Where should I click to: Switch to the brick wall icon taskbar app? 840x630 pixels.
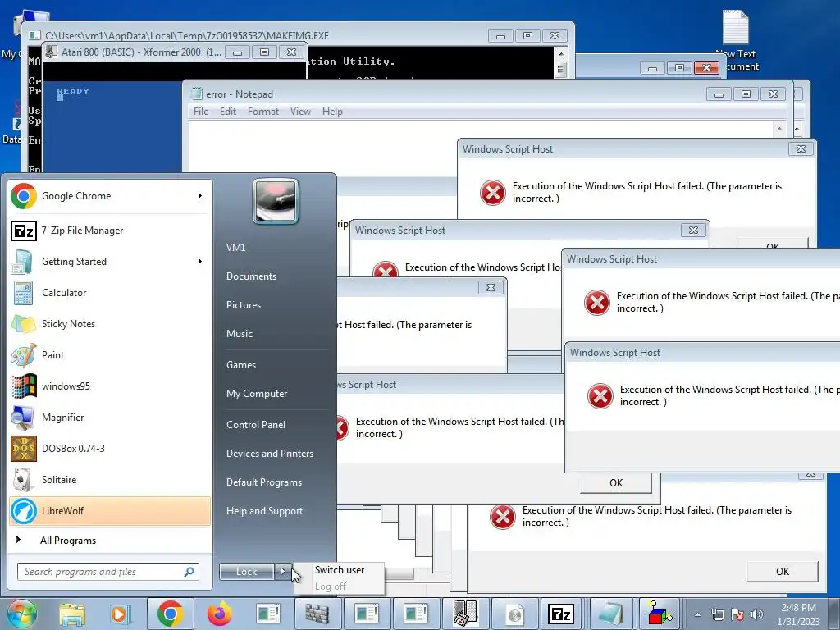click(x=317, y=614)
